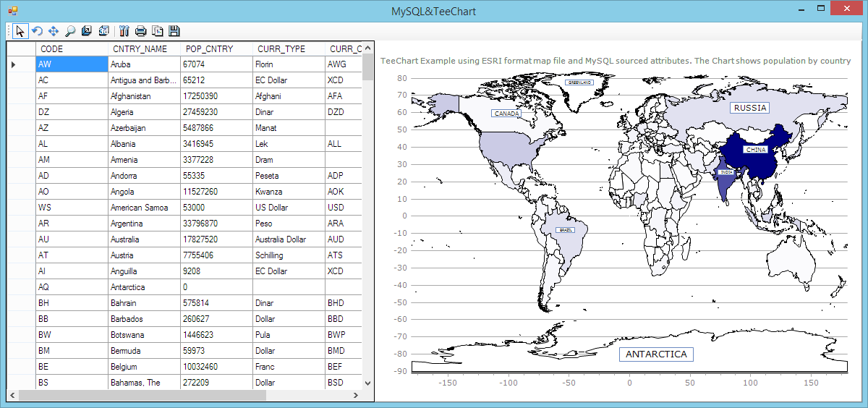Screen dimensions: 868x408
Task: Activate the rotate tool in toolbar
Action: [x=37, y=31]
